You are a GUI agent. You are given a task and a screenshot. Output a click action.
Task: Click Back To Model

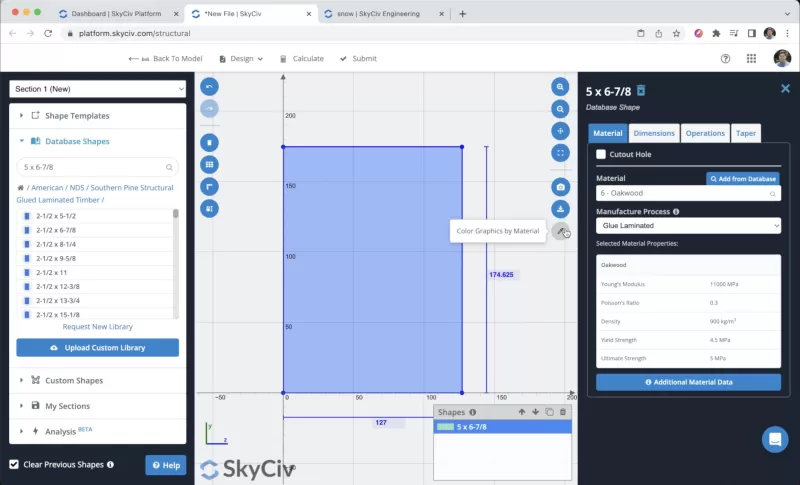(165, 59)
